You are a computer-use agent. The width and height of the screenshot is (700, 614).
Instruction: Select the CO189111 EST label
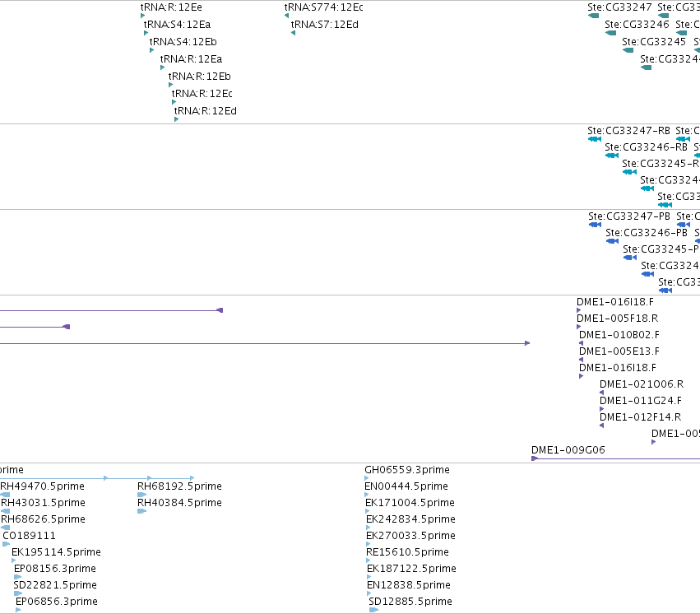(30, 536)
